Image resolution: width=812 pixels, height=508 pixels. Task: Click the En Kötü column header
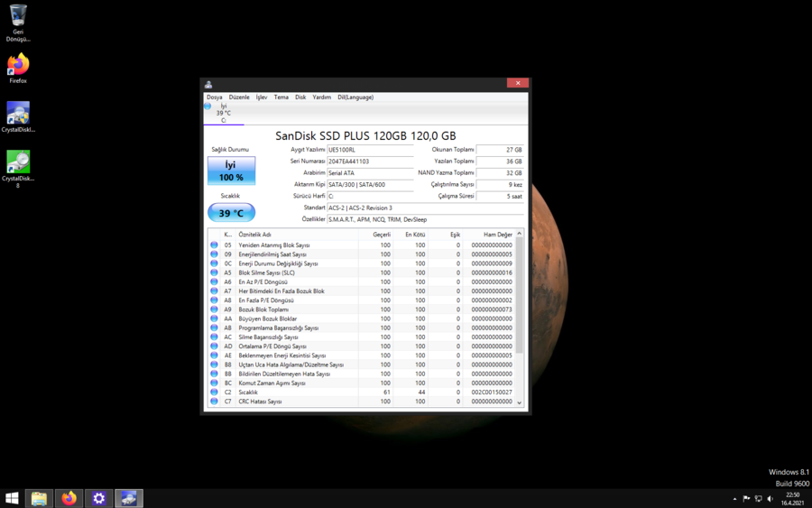click(x=411, y=235)
